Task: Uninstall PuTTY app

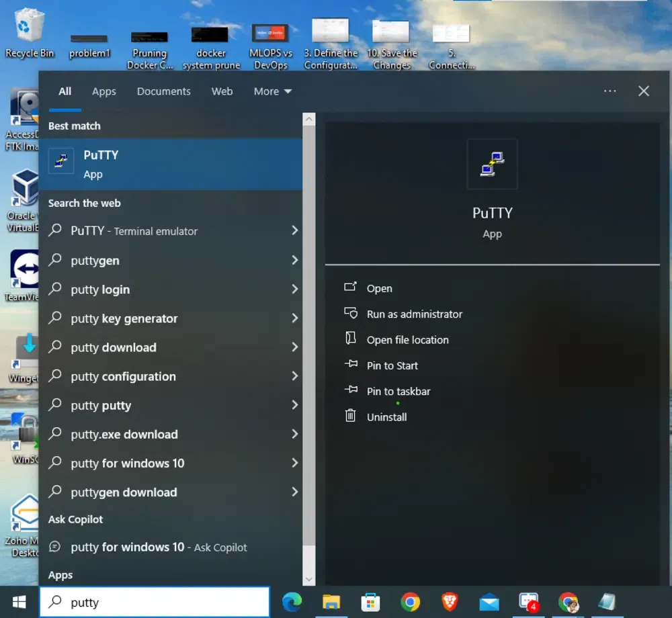Action: [x=386, y=416]
